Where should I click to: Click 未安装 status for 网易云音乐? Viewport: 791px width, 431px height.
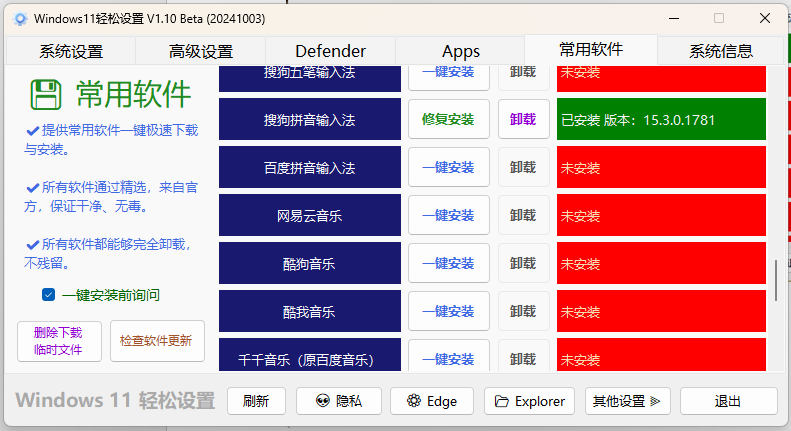pos(661,215)
